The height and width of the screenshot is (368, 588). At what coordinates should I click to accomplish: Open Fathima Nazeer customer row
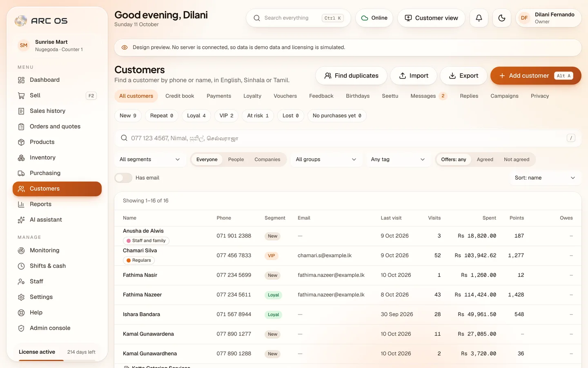348,295
